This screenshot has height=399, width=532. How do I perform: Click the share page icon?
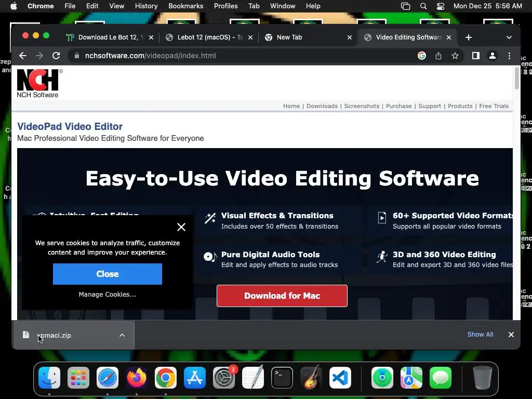(438, 56)
